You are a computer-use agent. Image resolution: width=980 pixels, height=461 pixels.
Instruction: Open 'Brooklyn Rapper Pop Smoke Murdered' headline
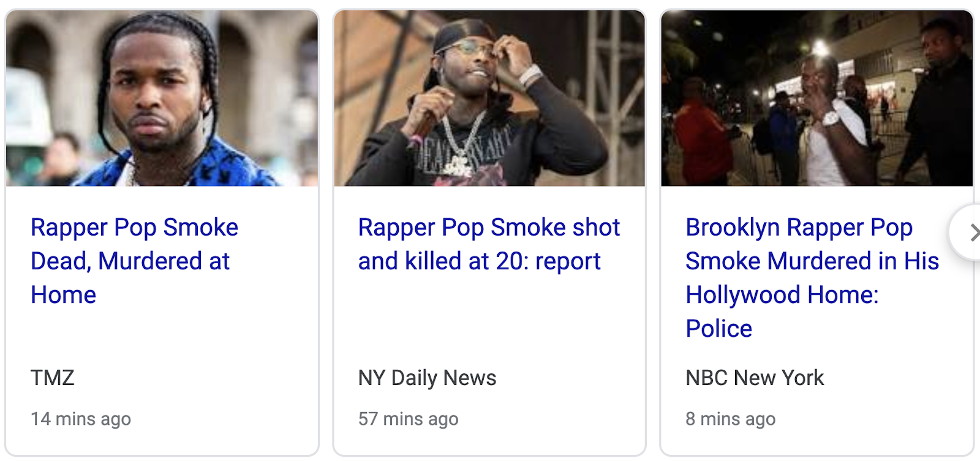pos(812,277)
